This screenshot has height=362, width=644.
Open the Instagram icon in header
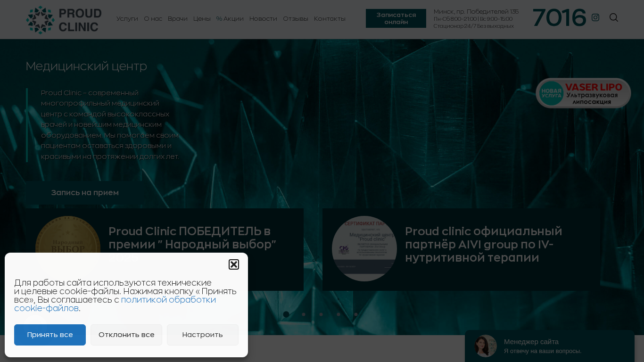point(595,17)
